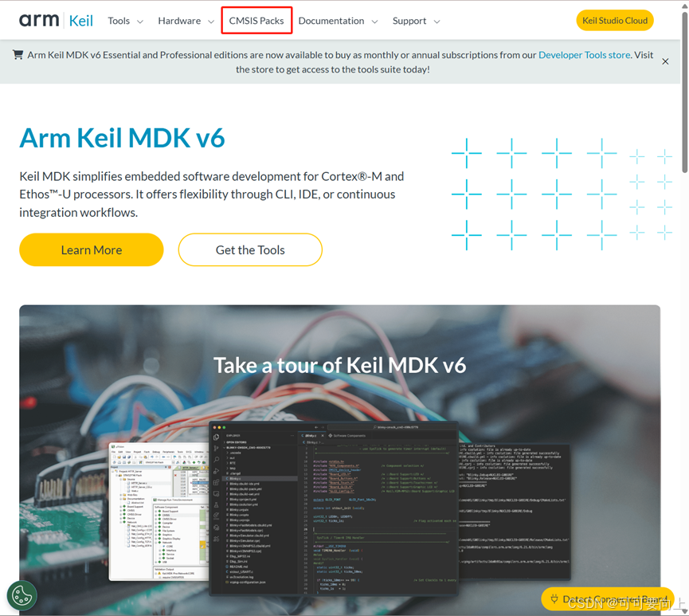
Task: Click the shopping cart icon in banner
Action: [x=18, y=54]
